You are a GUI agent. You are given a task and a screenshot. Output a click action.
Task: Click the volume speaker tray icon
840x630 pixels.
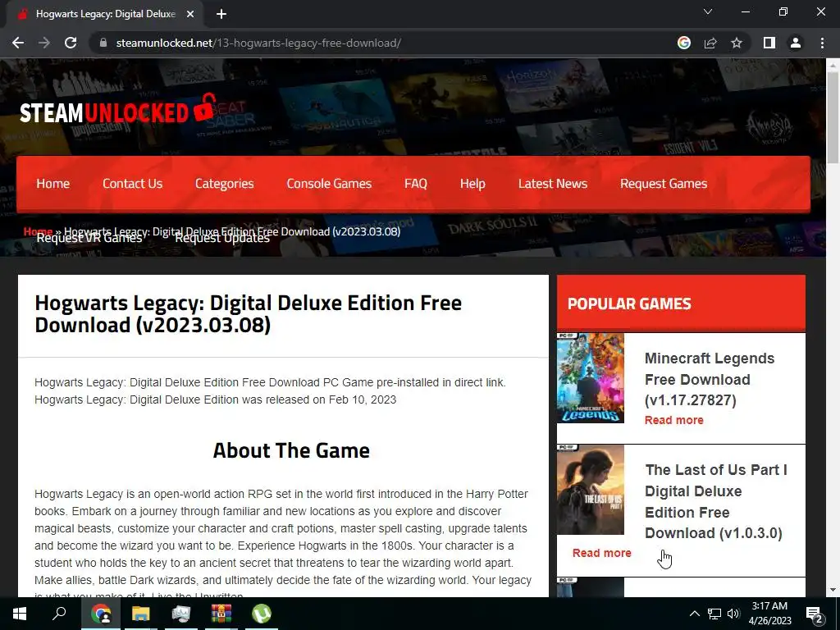pyautogui.click(x=733, y=614)
